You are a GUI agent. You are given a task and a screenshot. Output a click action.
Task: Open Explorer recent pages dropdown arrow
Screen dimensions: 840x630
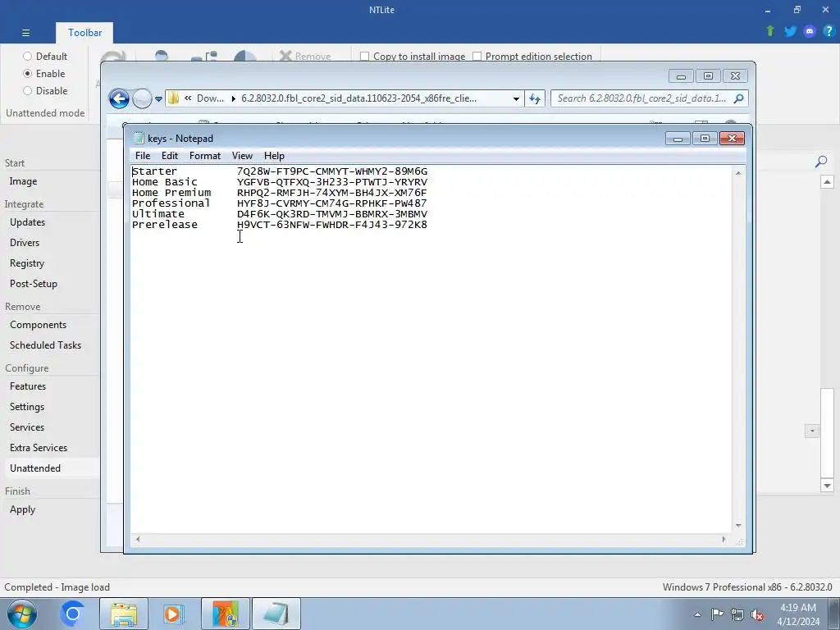point(158,99)
